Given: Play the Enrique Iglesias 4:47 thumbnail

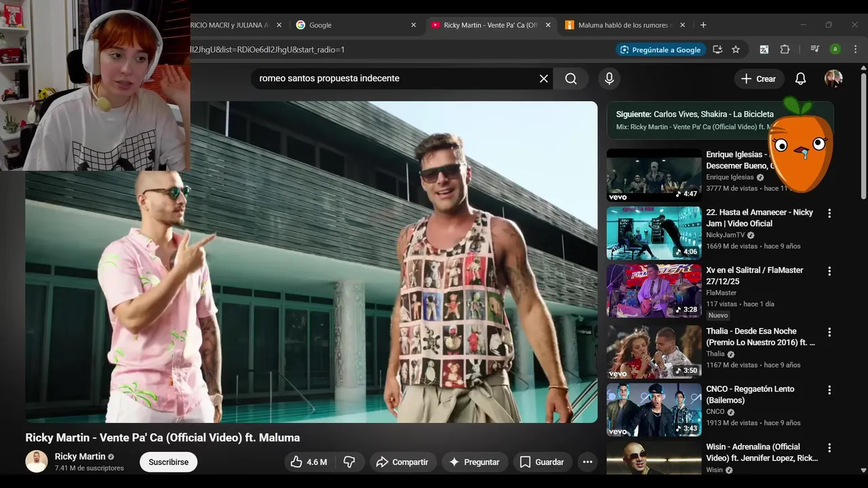Looking at the screenshot, I should point(654,176).
